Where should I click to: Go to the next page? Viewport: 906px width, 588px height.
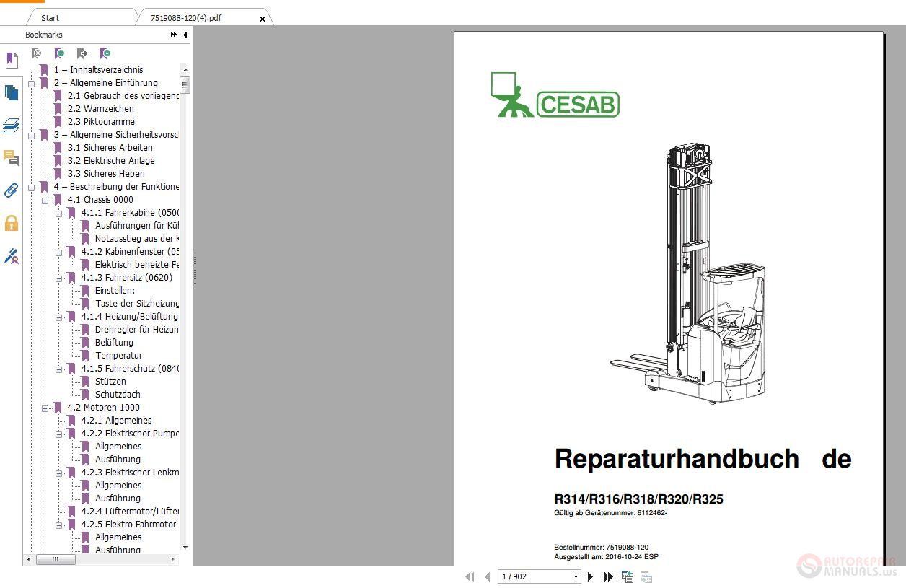tap(591, 576)
